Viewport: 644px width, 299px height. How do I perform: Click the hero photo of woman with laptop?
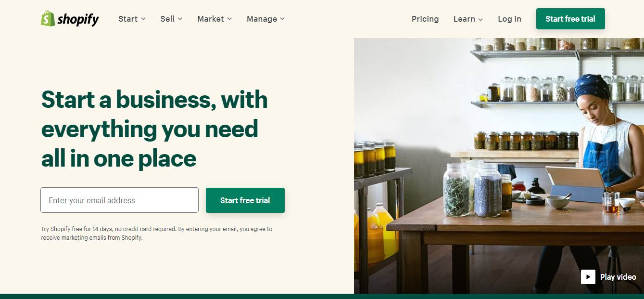[499, 166]
